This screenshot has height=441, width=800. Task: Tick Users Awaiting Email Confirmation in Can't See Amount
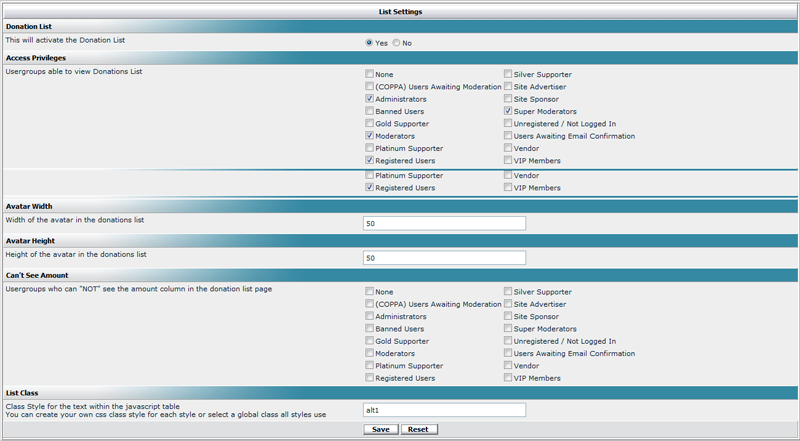point(508,353)
